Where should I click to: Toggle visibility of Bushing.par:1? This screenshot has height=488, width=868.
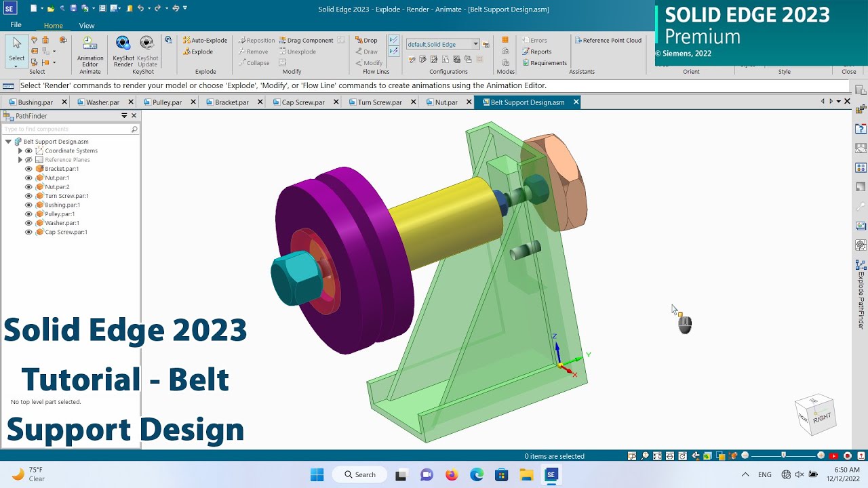point(28,205)
